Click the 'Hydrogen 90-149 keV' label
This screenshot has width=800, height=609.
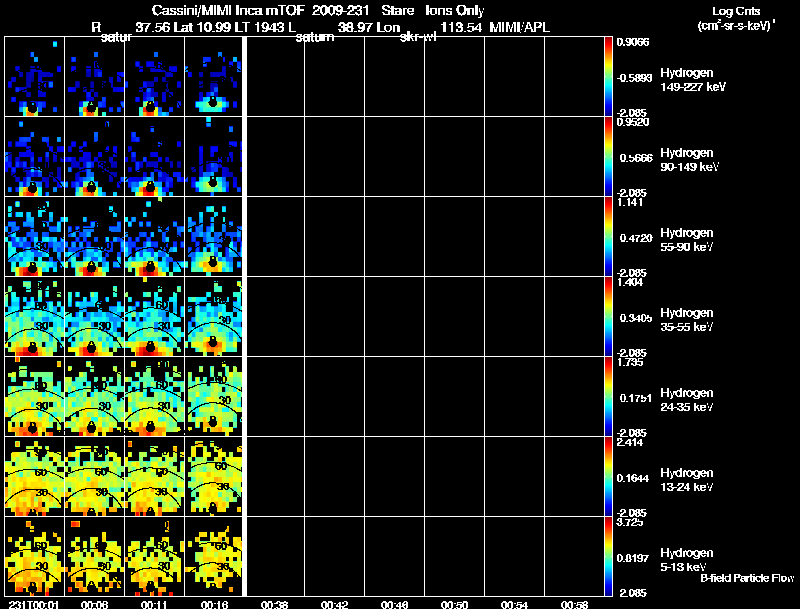[690, 160]
